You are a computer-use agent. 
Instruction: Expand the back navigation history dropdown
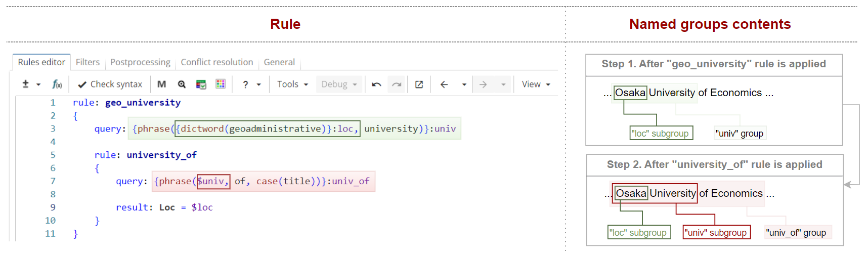(464, 84)
